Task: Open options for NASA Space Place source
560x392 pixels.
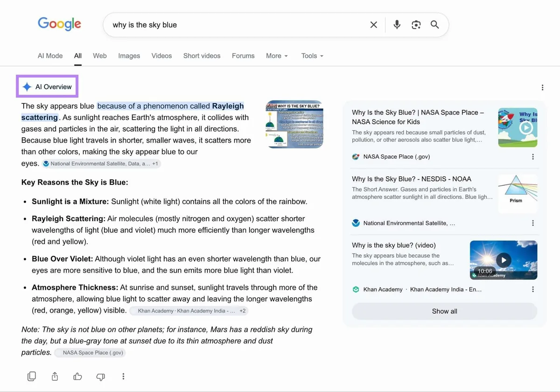Action: point(533,157)
